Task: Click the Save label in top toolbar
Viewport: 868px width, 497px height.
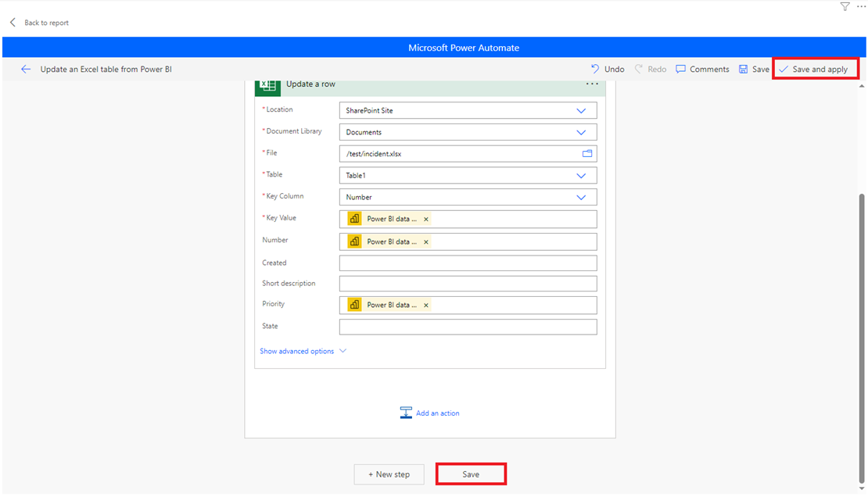Action: coord(760,70)
